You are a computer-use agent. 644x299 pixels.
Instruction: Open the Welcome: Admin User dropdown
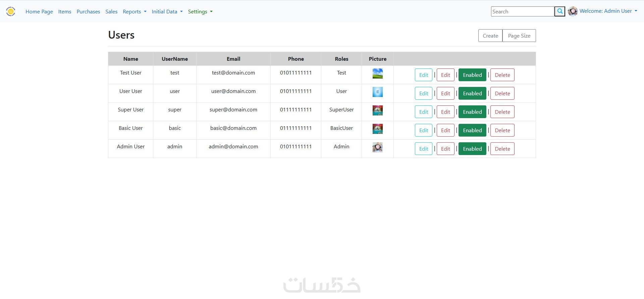pos(608,11)
